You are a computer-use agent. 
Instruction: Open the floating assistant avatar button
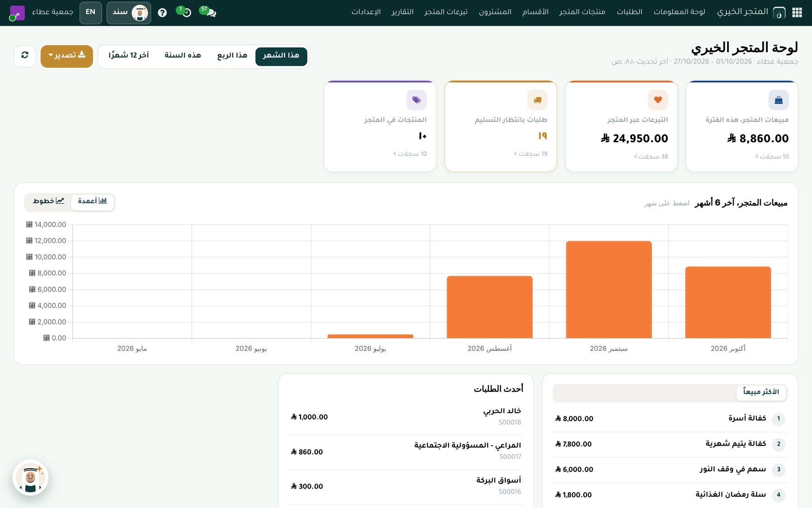pos(30,477)
